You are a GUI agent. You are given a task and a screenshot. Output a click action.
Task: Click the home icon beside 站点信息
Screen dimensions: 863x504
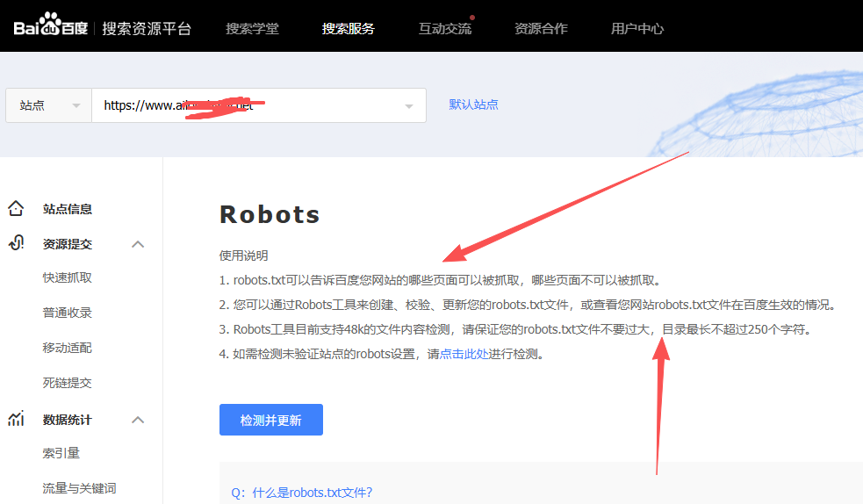tap(16, 208)
